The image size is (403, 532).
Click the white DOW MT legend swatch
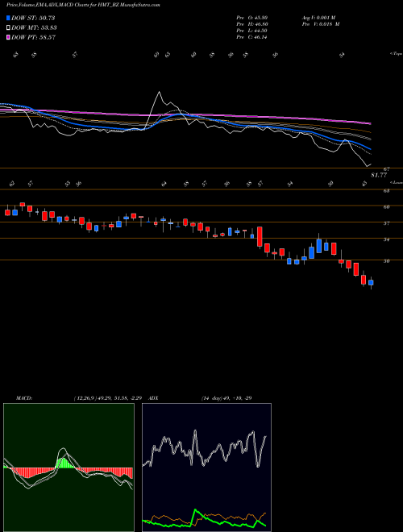coord(9,27)
